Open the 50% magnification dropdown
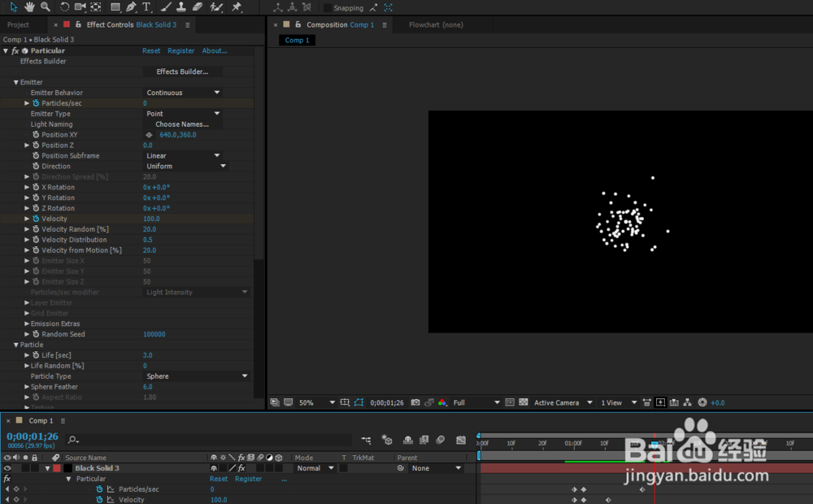Screen dimensions: 813x504 (x=316, y=402)
